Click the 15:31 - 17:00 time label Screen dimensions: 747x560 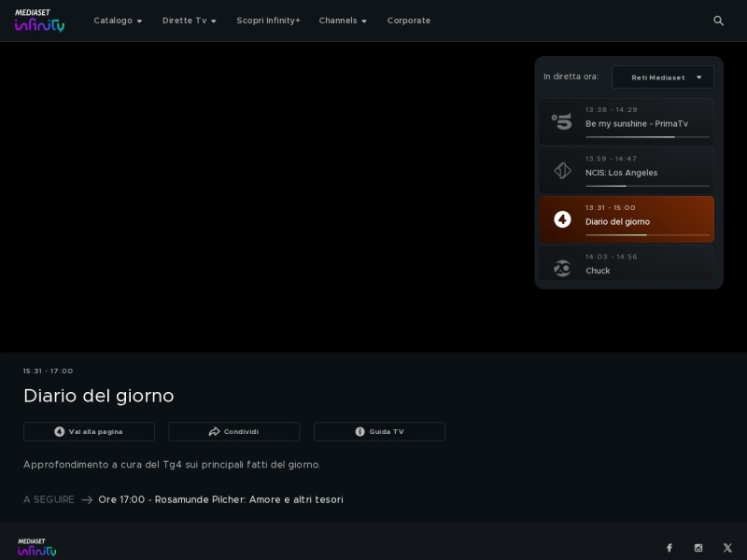pyautogui.click(x=49, y=371)
